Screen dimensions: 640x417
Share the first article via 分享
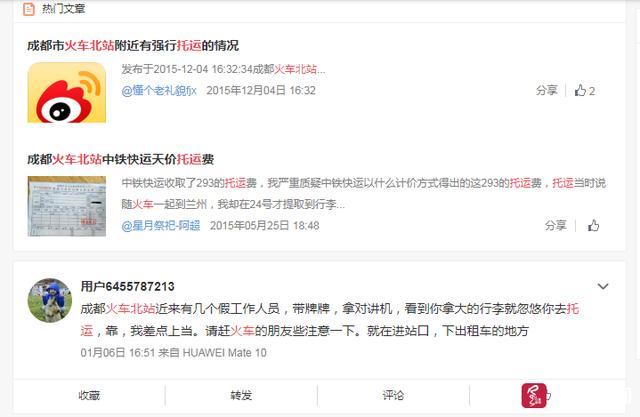tap(547, 90)
